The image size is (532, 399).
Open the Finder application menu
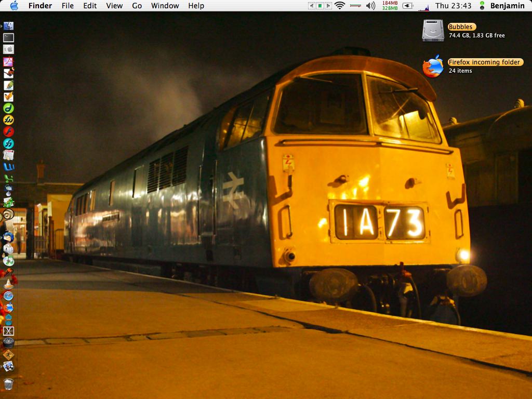40,6
